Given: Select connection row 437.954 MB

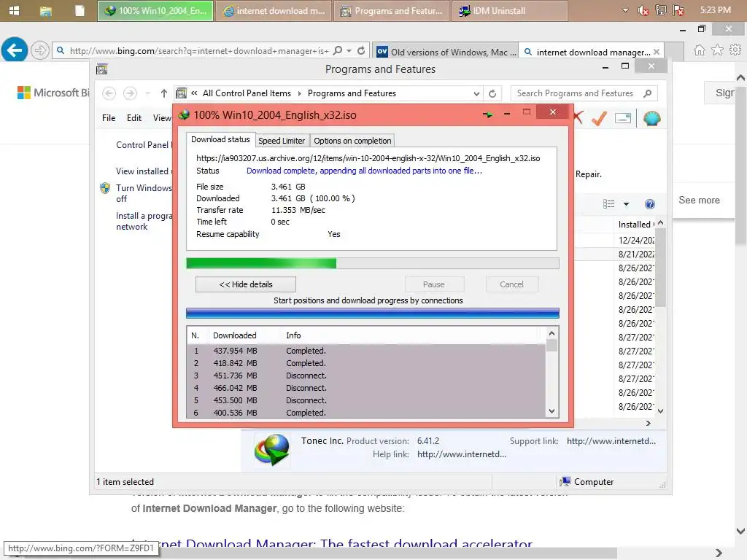Looking at the screenshot, I should pos(366,351).
